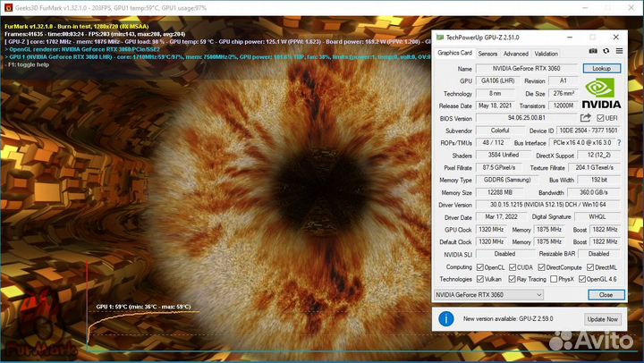Click the BIOS share/export icon
Image resolution: width=644 pixels, height=363 pixels.
(586, 118)
